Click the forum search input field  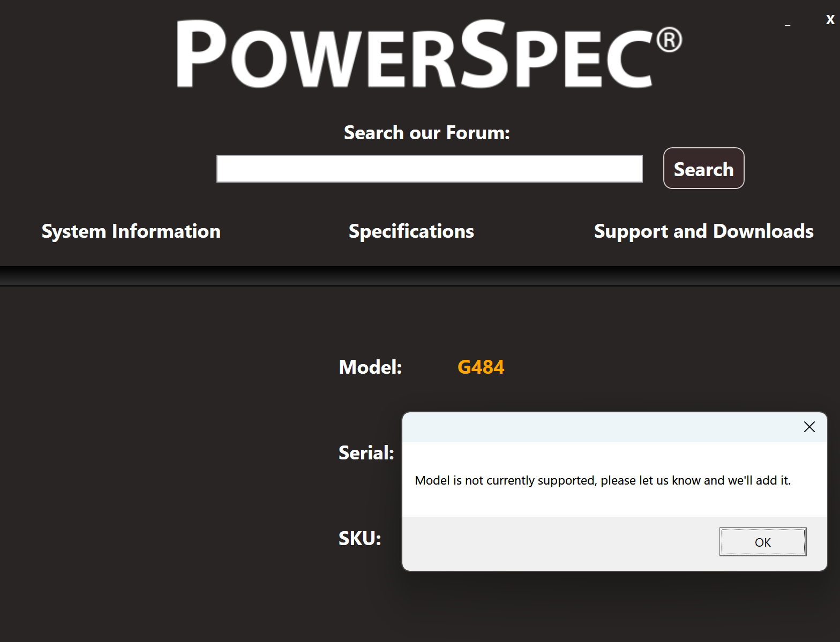pyautogui.click(x=429, y=169)
